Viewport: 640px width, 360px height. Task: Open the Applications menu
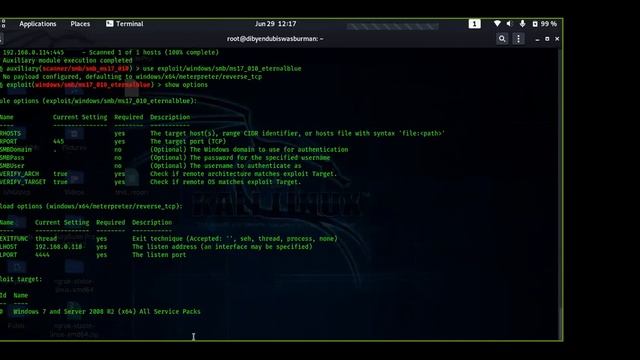(38, 24)
